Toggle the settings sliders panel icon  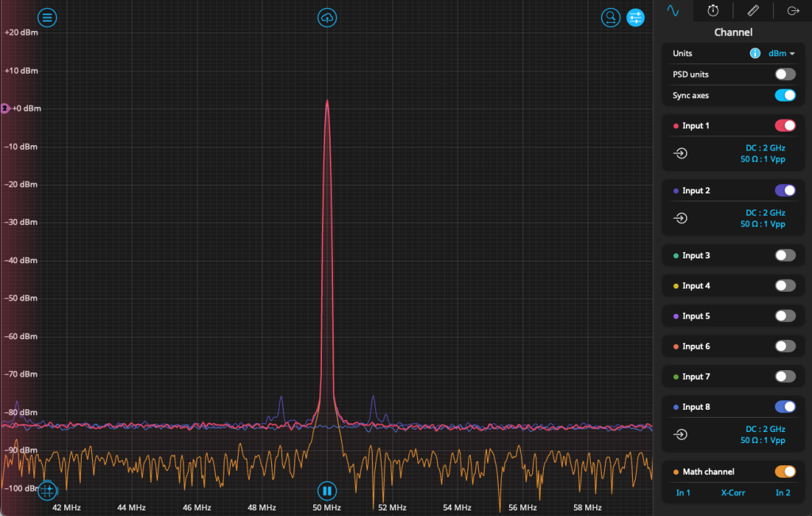coord(635,17)
